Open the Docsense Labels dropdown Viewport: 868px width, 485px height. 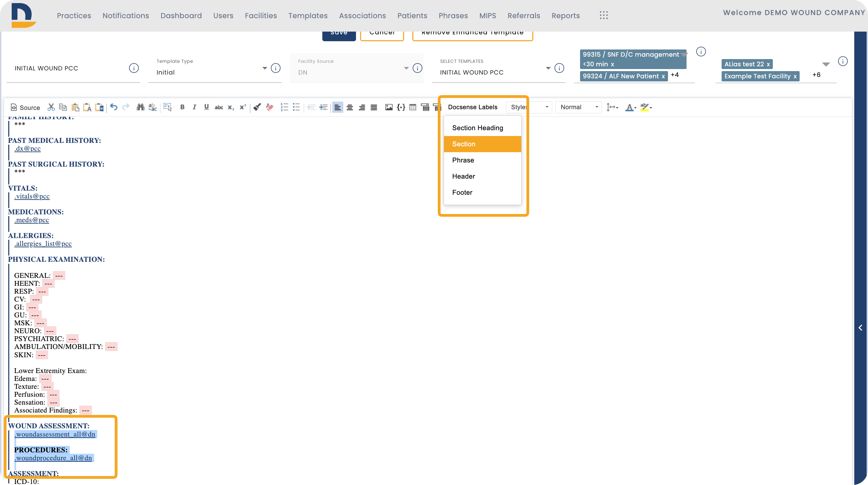[x=472, y=107]
